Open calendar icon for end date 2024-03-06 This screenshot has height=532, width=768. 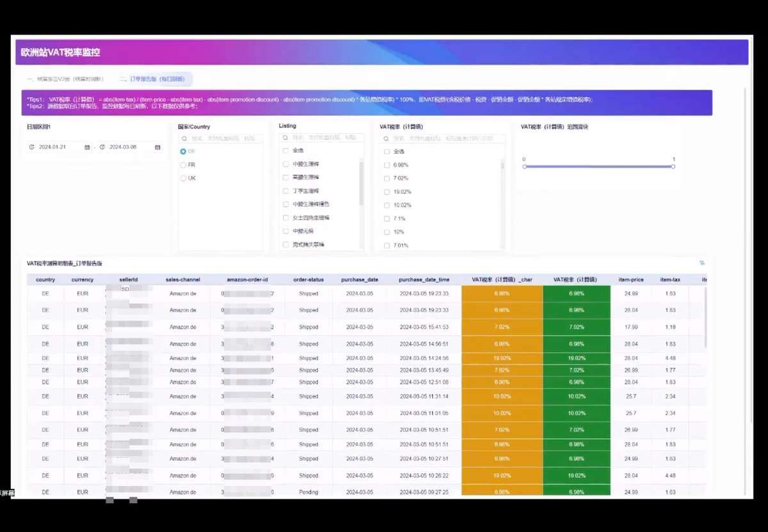(157, 147)
